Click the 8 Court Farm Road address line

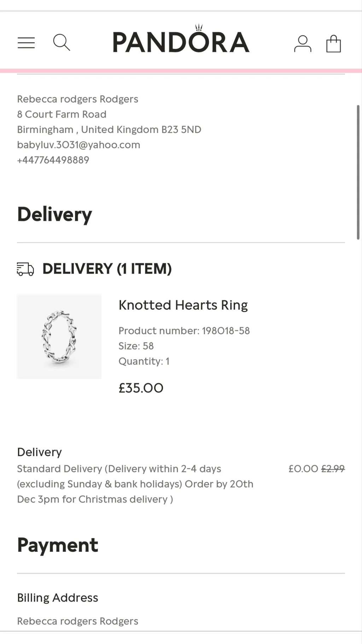[62, 114]
